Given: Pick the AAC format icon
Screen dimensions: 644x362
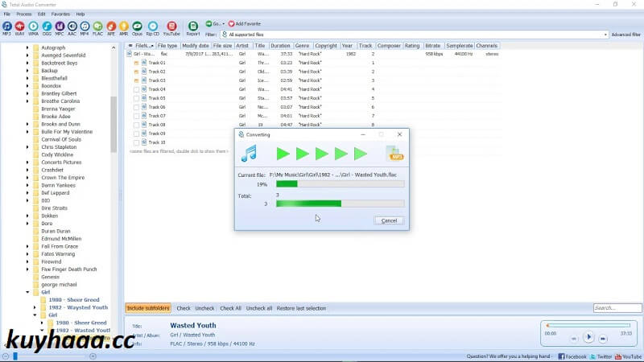Looking at the screenshot, I should click(72, 28).
